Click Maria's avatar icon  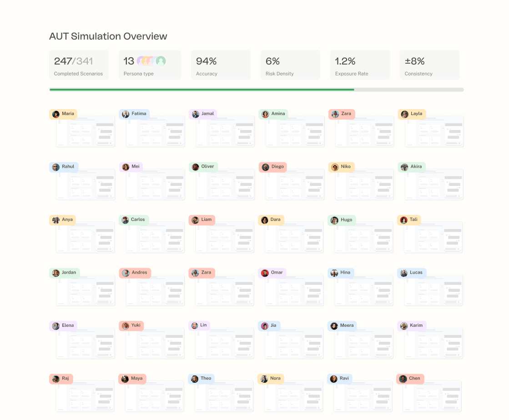tap(56, 114)
